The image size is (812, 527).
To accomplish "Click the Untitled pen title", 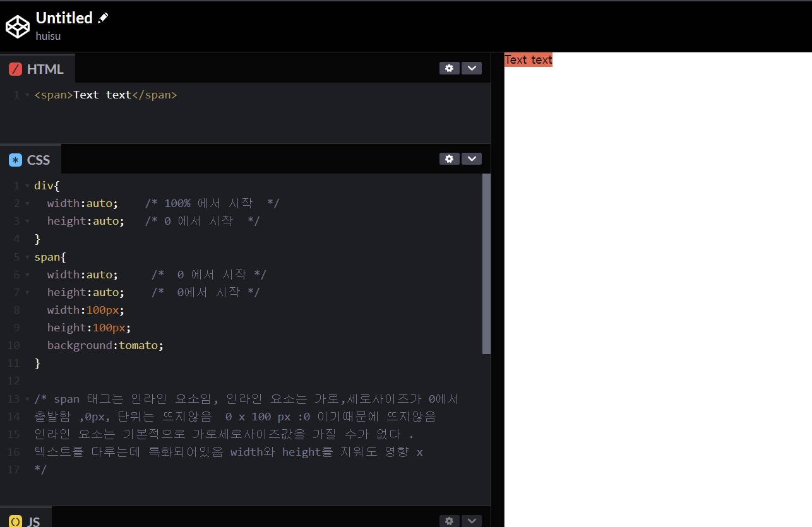I will (x=64, y=18).
